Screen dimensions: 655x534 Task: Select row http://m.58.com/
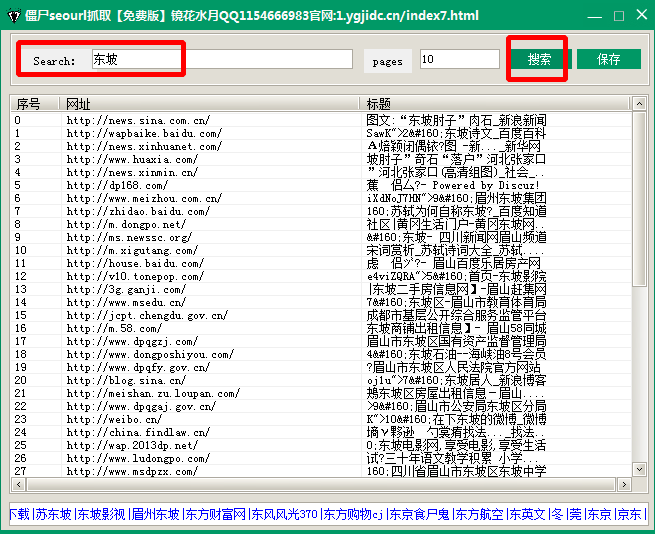click(321, 328)
